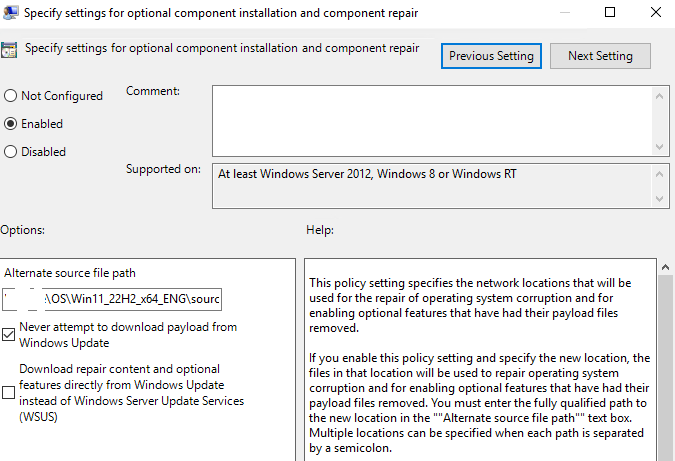
Task: Click Help pane scroll up arrow
Action: tap(666, 267)
